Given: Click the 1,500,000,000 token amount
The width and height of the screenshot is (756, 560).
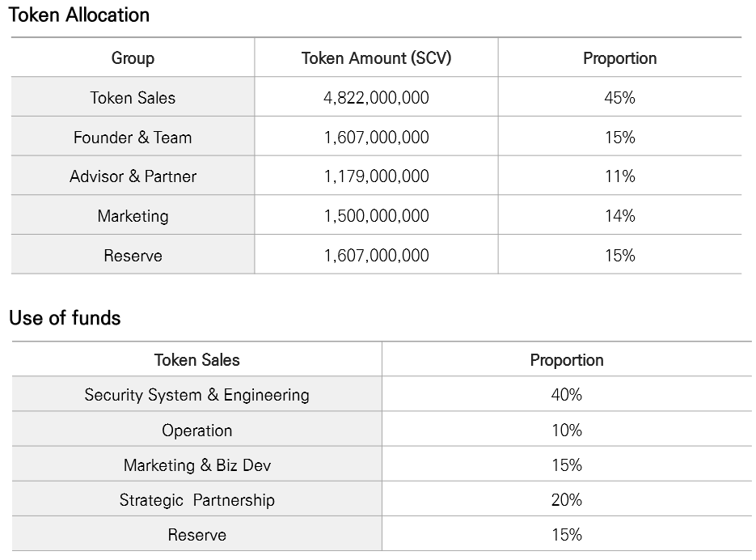Looking at the screenshot, I should [376, 216].
